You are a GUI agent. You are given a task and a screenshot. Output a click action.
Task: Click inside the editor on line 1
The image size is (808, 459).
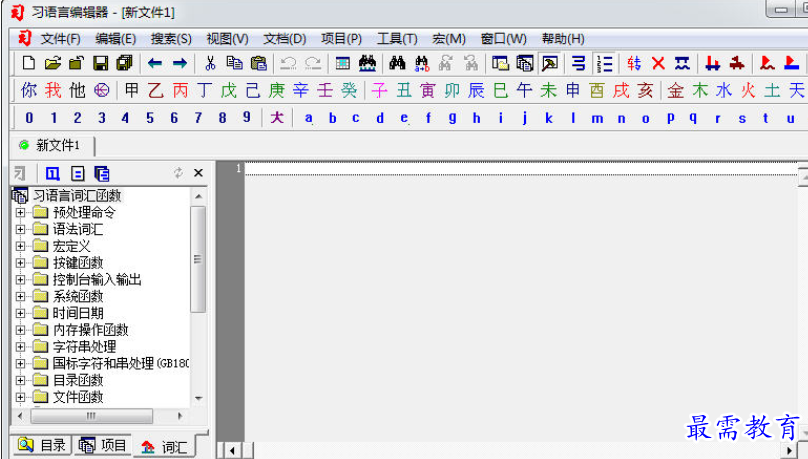pos(520,168)
